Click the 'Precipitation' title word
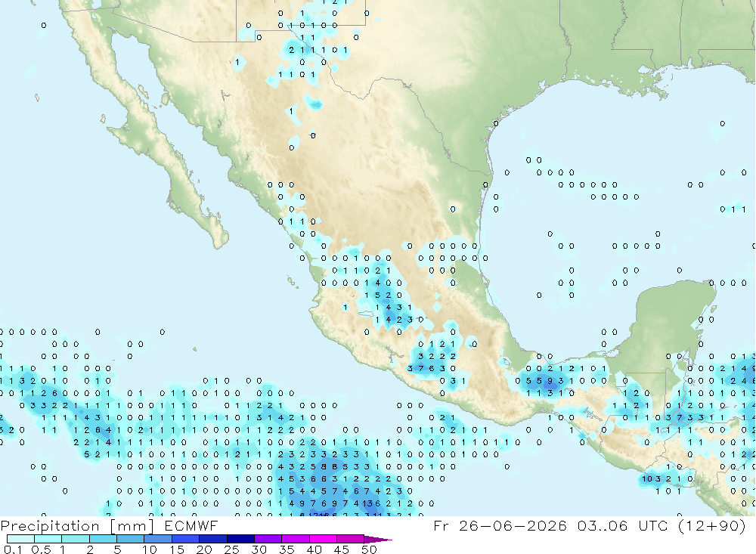The height and width of the screenshot is (554, 756). pyautogui.click(x=50, y=526)
